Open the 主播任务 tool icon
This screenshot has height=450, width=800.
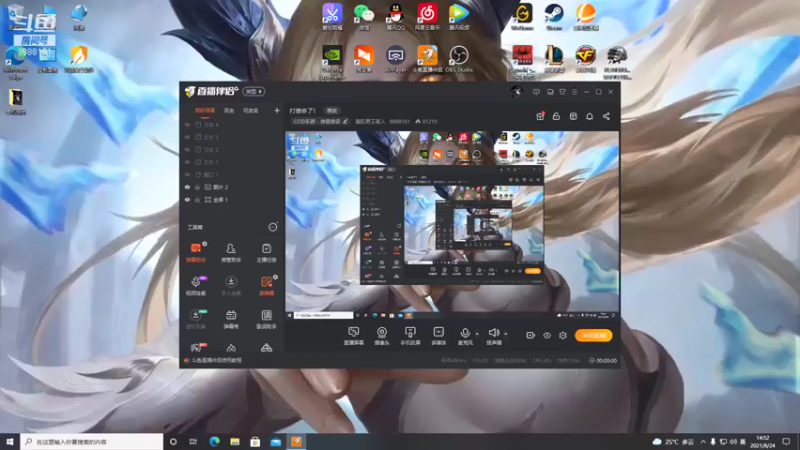266,253
